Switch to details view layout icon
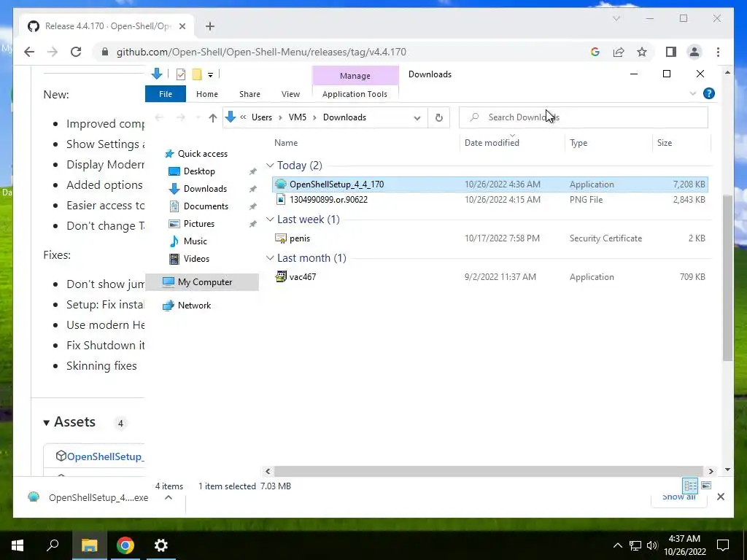Image resolution: width=747 pixels, height=560 pixels. click(x=690, y=486)
